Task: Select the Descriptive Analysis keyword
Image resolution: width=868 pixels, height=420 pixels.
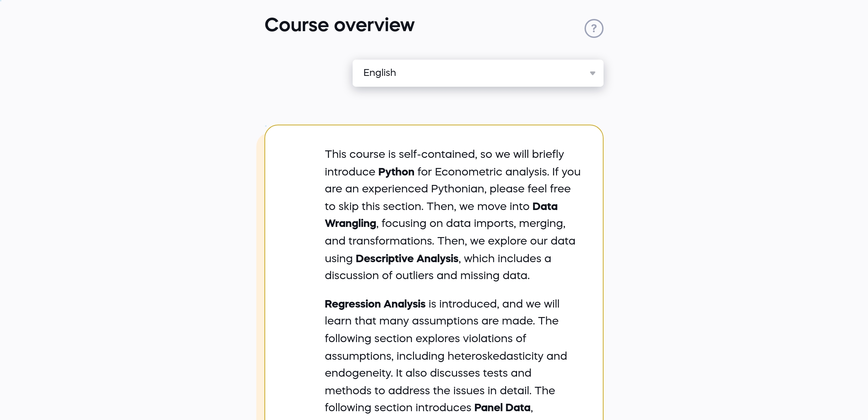Action: [x=407, y=258]
